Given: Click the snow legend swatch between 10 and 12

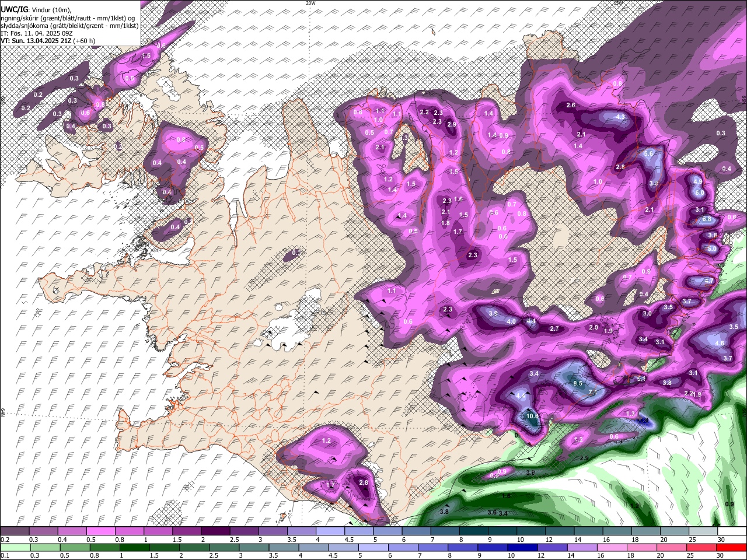Looking at the screenshot, I should (x=530, y=531).
